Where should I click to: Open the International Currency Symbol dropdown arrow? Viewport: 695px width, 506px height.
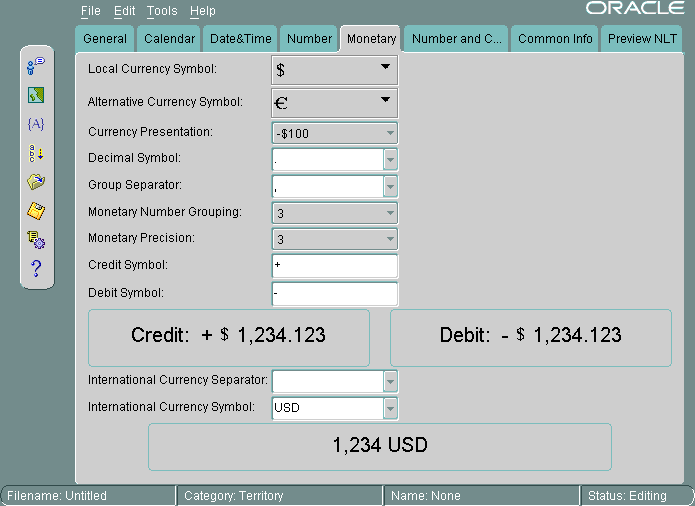pyautogui.click(x=390, y=408)
